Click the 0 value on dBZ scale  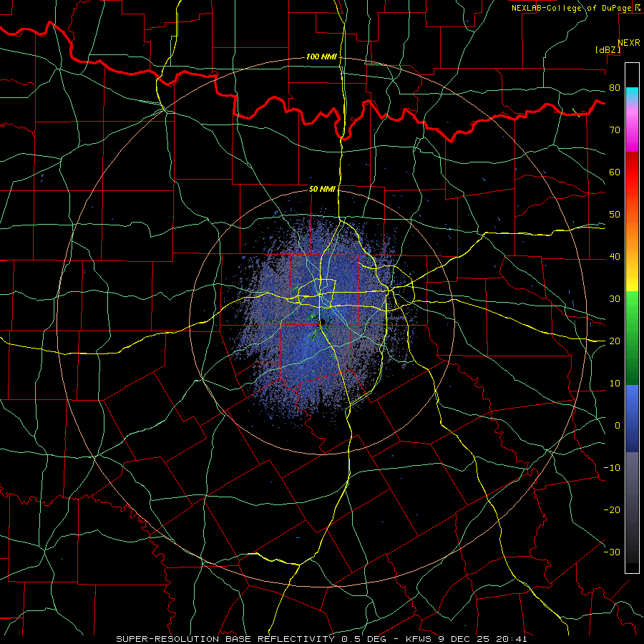618,426
